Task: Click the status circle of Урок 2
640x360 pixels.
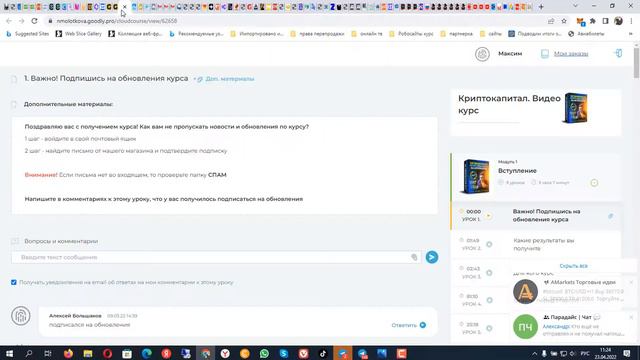Action: tap(489, 244)
